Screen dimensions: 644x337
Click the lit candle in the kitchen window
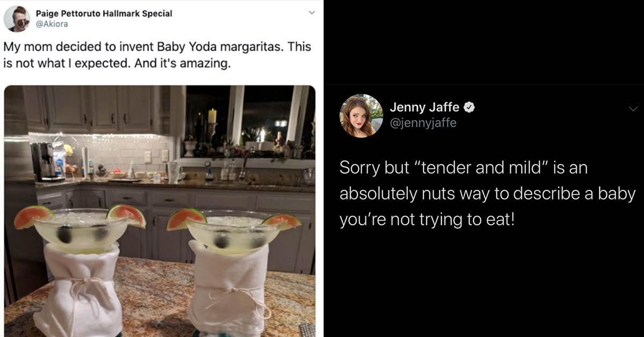(212, 116)
